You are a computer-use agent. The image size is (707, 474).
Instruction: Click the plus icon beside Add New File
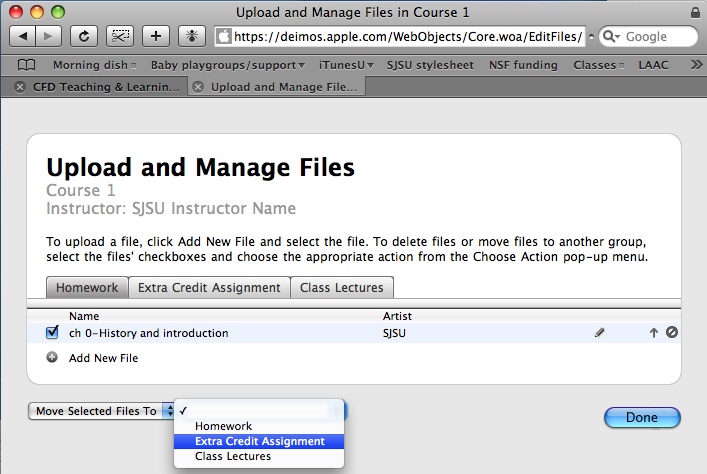pyautogui.click(x=53, y=357)
